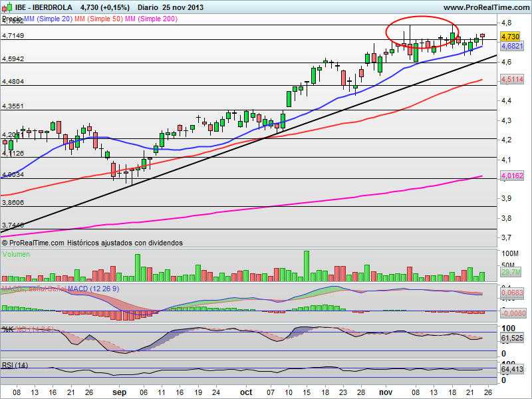Image resolution: width=532 pixels, height=399 pixels.
Task: Select the MM (Simple 20) indicator label
Action: click(48, 19)
